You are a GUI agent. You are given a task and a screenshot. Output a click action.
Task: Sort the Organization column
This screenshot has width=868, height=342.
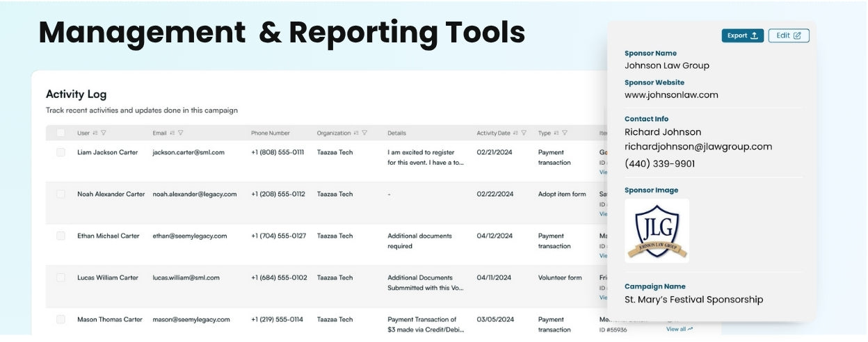(356, 133)
